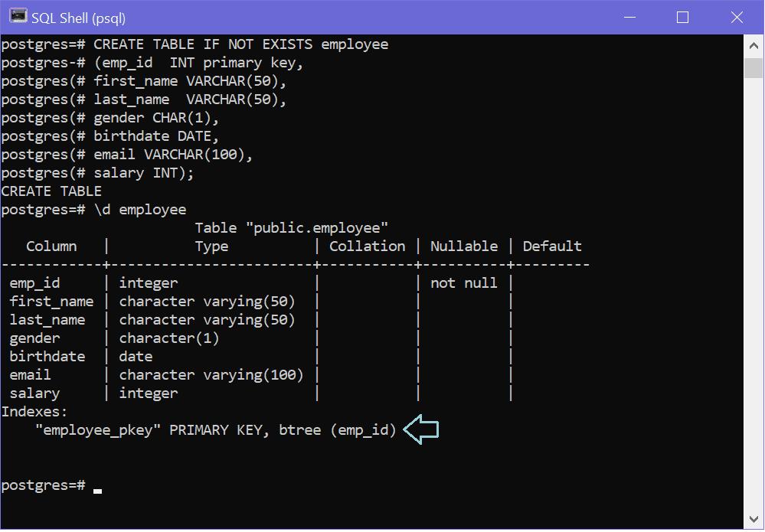The image size is (765, 532).
Task: Click the "Table "public.employee"" heading
Action: pyautogui.click(x=291, y=227)
